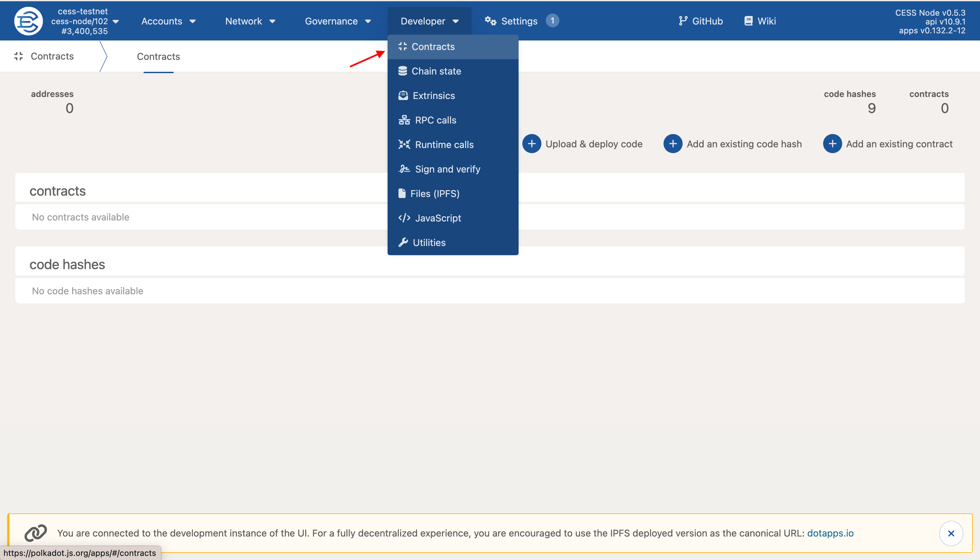Image resolution: width=980 pixels, height=560 pixels.
Task: Select JavaScript menu entry
Action: click(x=453, y=218)
